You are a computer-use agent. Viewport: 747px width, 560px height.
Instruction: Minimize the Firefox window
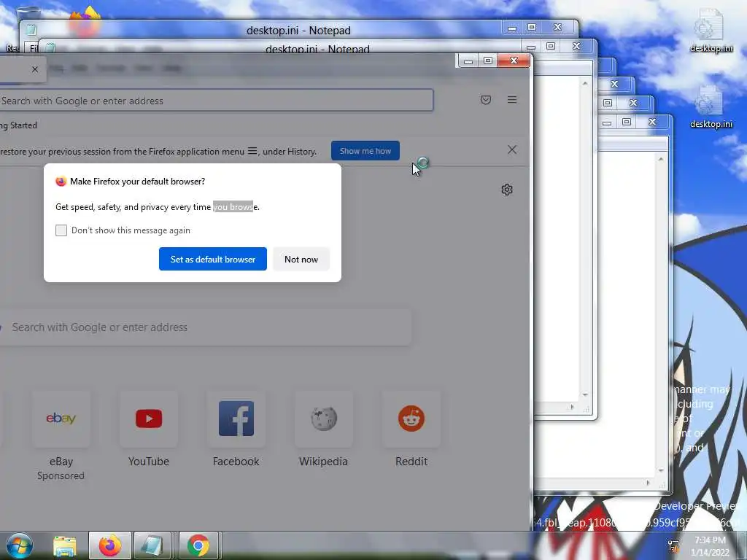pyautogui.click(x=468, y=61)
